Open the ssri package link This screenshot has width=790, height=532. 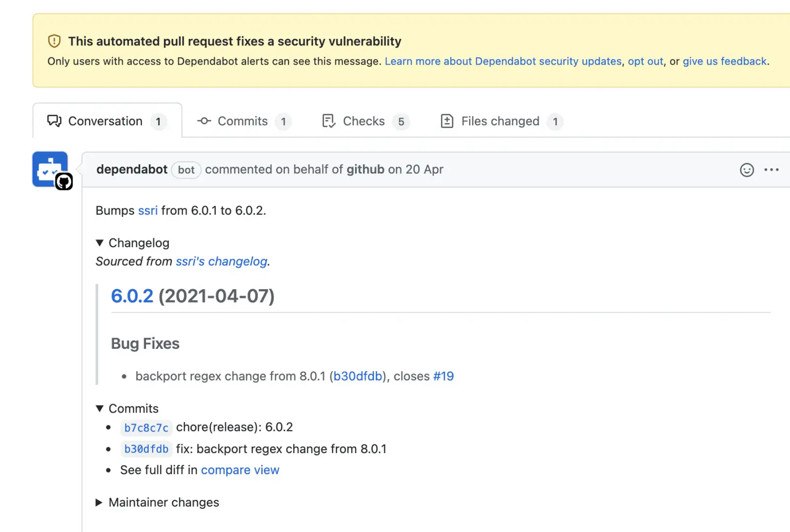coord(148,210)
